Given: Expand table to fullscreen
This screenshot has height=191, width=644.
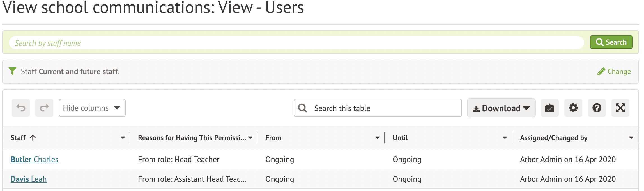Looking at the screenshot, I should [620, 108].
